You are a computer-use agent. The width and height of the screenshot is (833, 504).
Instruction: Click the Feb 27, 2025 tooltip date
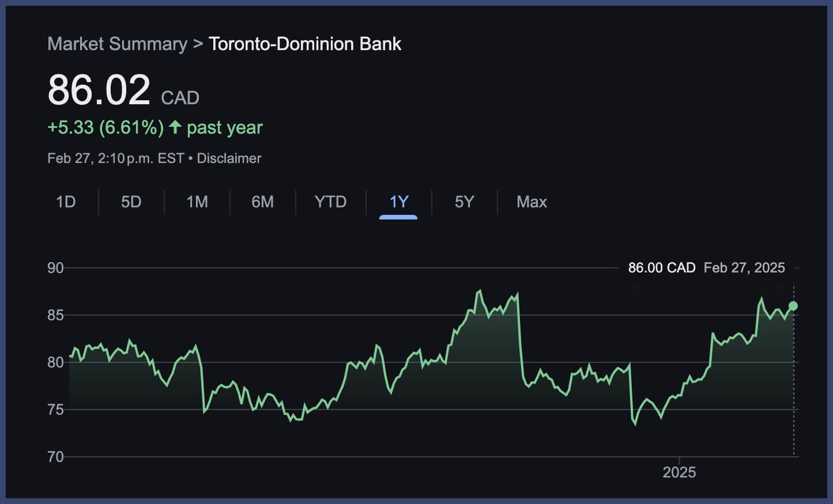[x=744, y=267]
